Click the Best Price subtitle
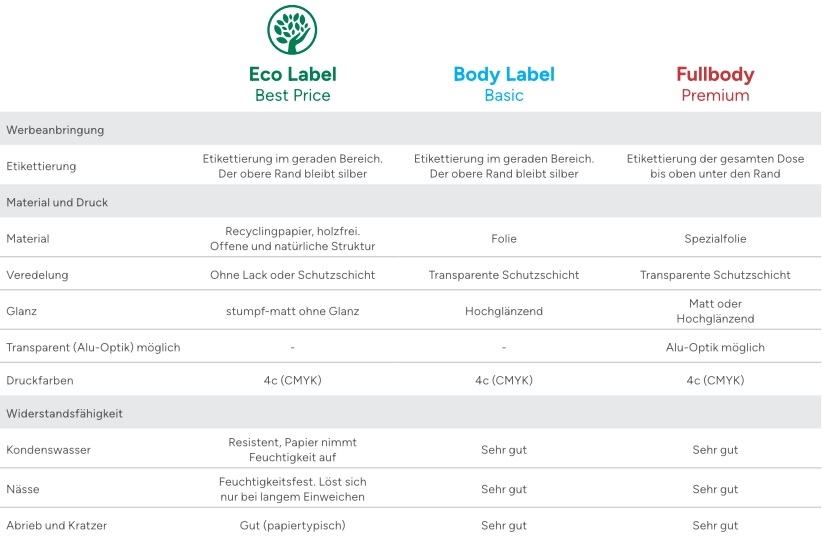The width and height of the screenshot is (823, 550). pyautogui.click(x=292, y=96)
